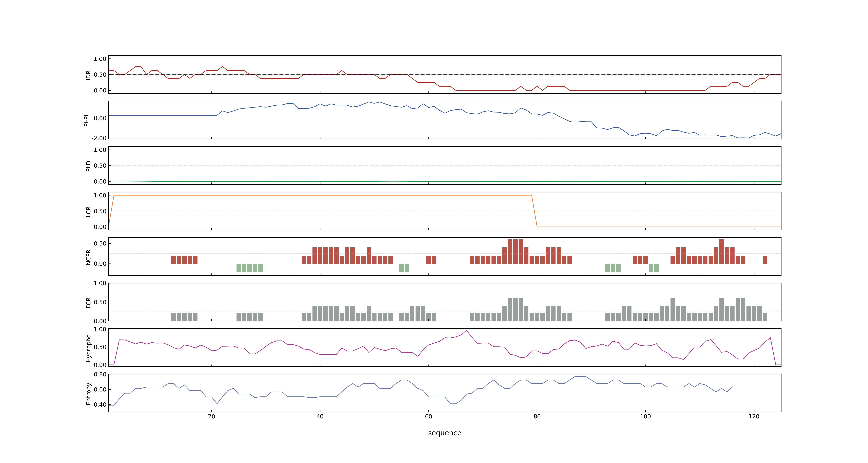Screen dimensions: 868x463
Task: Click x-axis tick label 20
Action: tap(212, 416)
